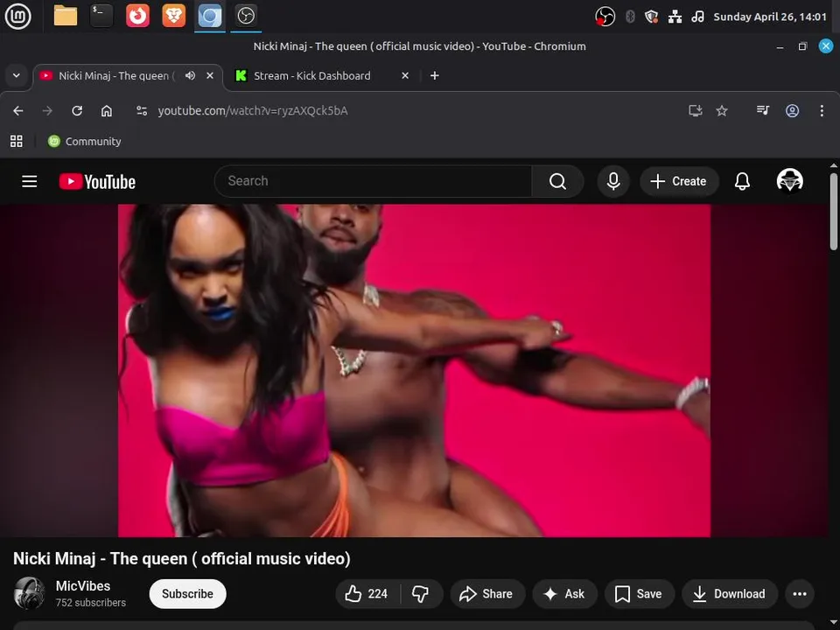Switch to Stream - Kick Dashboard tab
The width and height of the screenshot is (840, 630).
pyautogui.click(x=311, y=76)
